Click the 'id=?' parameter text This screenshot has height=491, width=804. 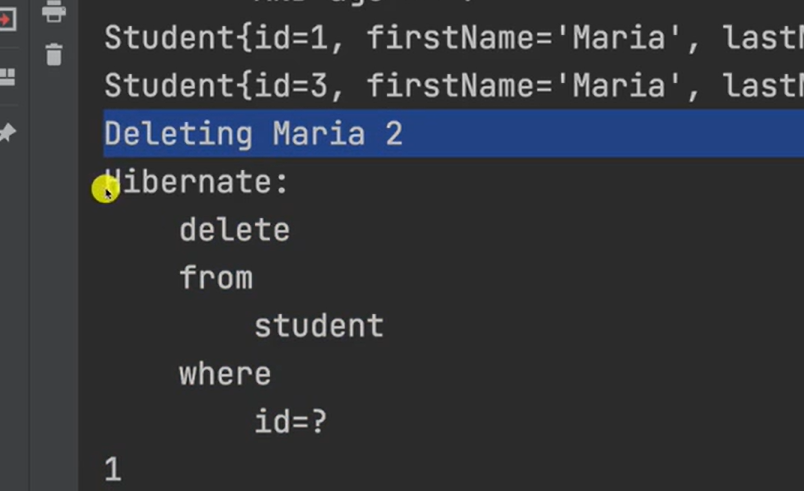coord(291,422)
